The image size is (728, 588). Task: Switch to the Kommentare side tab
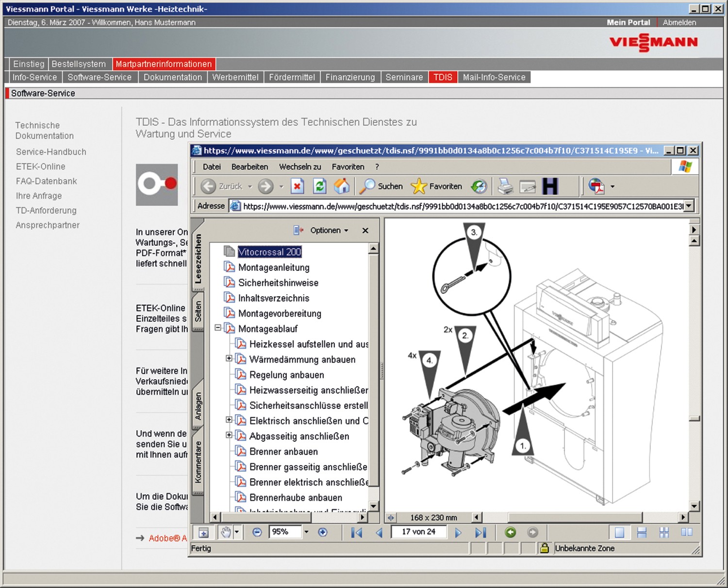tap(198, 462)
